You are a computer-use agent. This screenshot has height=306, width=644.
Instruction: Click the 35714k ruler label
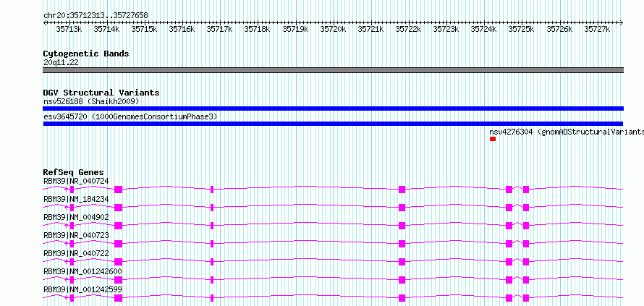point(107,29)
